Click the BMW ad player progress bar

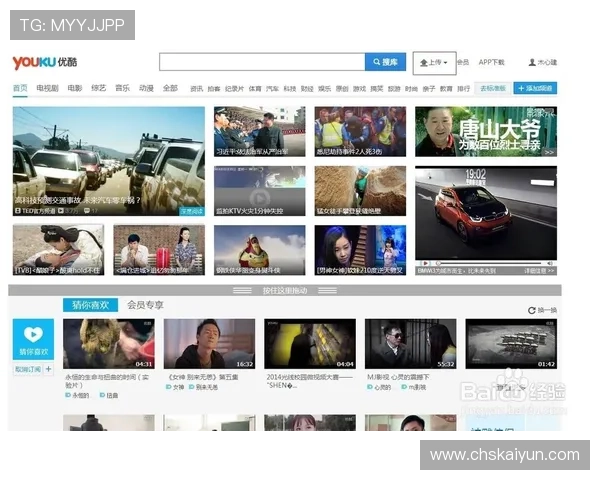click(490, 263)
